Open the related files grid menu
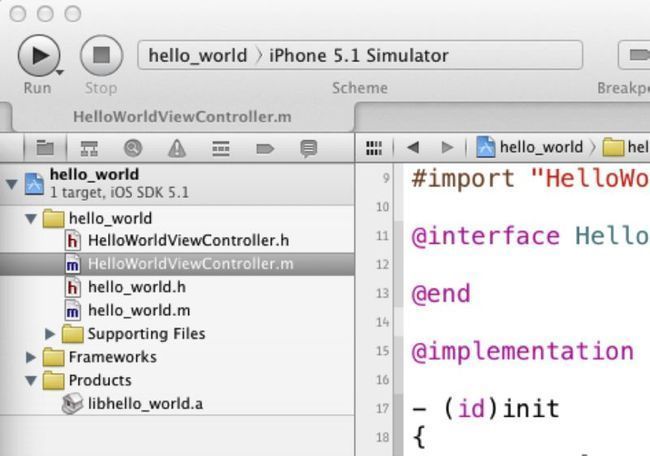650x456 pixels. (x=374, y=148)
